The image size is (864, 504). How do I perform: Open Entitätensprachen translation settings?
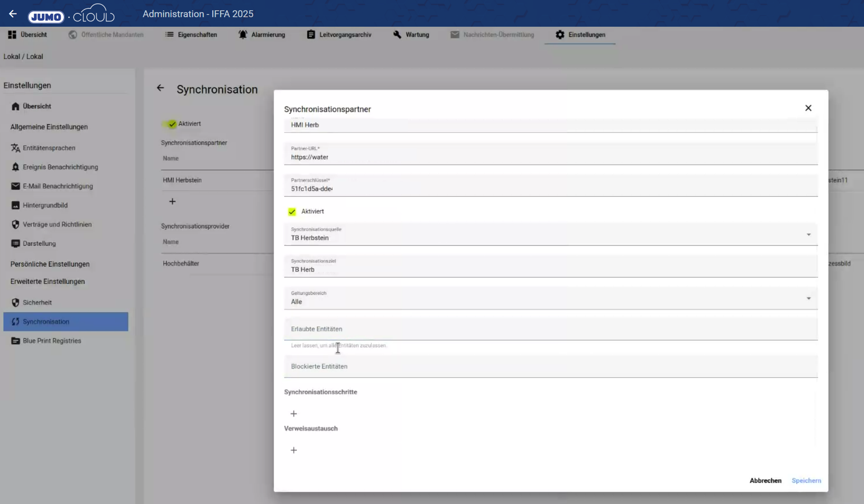tap(48, 148)
